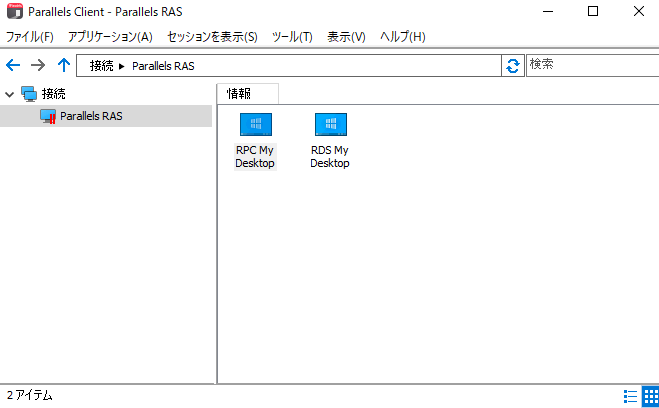Click the 検索 search field
The width and height of the screenshot is (659, 408).
(593, 65)
